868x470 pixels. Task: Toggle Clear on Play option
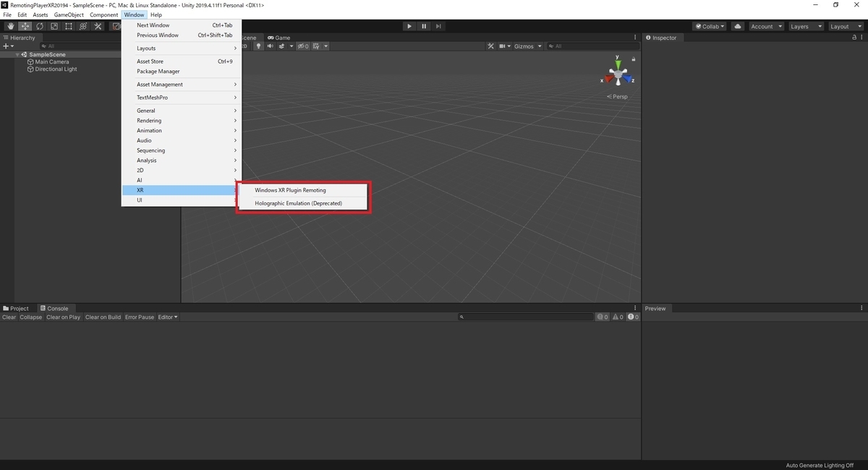[x=64, y=317]
